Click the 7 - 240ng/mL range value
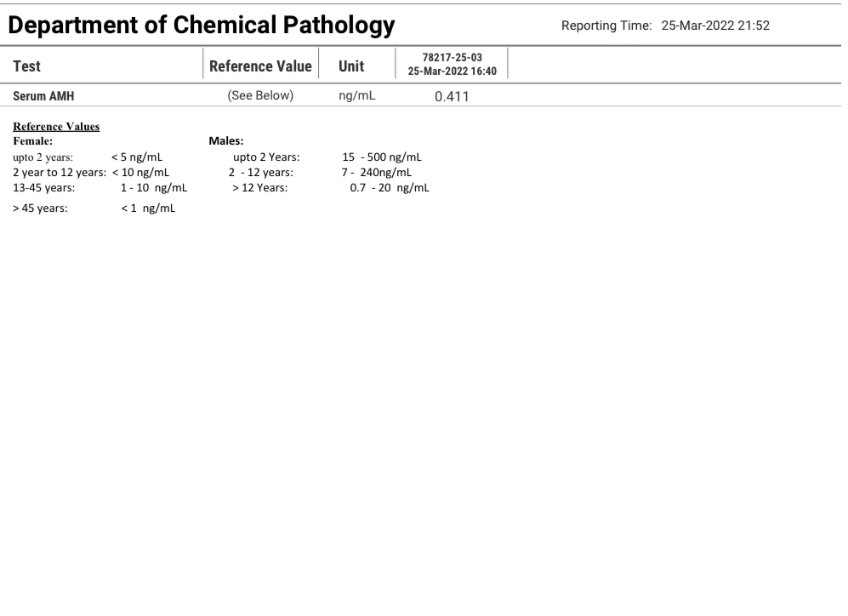The image size is (848, 616). coord(376,172)
